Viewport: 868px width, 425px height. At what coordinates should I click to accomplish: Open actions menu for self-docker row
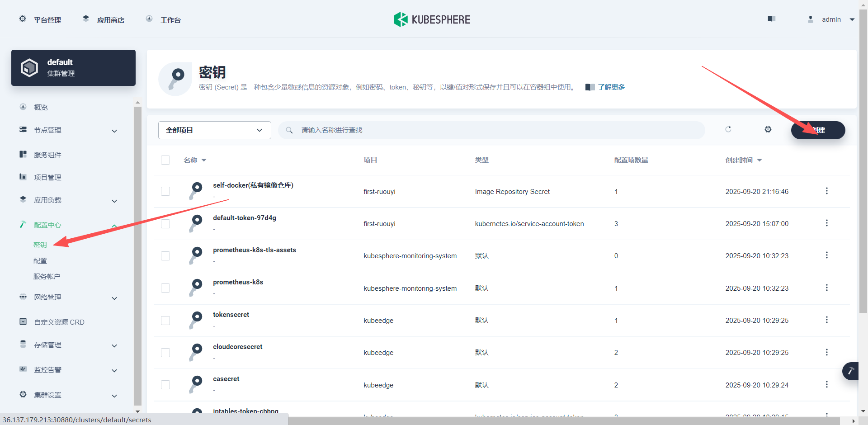827,191
